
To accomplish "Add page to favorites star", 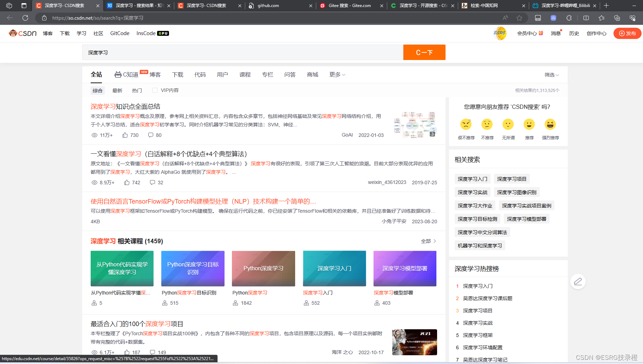I will 519,18.
